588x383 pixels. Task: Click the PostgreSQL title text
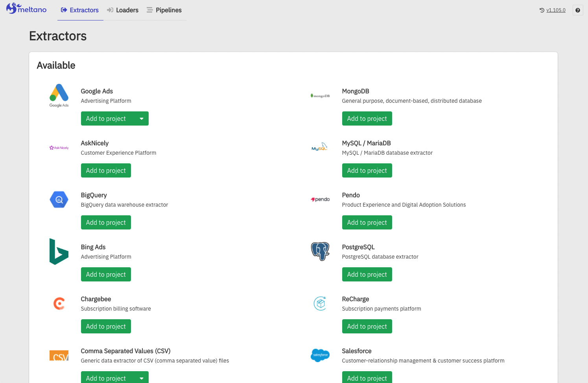[358, 247]
